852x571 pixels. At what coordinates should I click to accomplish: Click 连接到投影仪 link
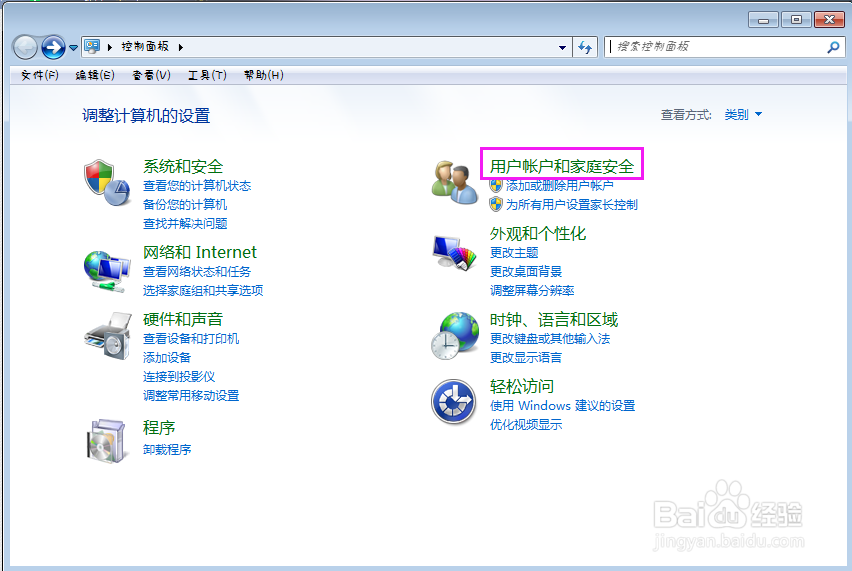[x=179, y=377]
